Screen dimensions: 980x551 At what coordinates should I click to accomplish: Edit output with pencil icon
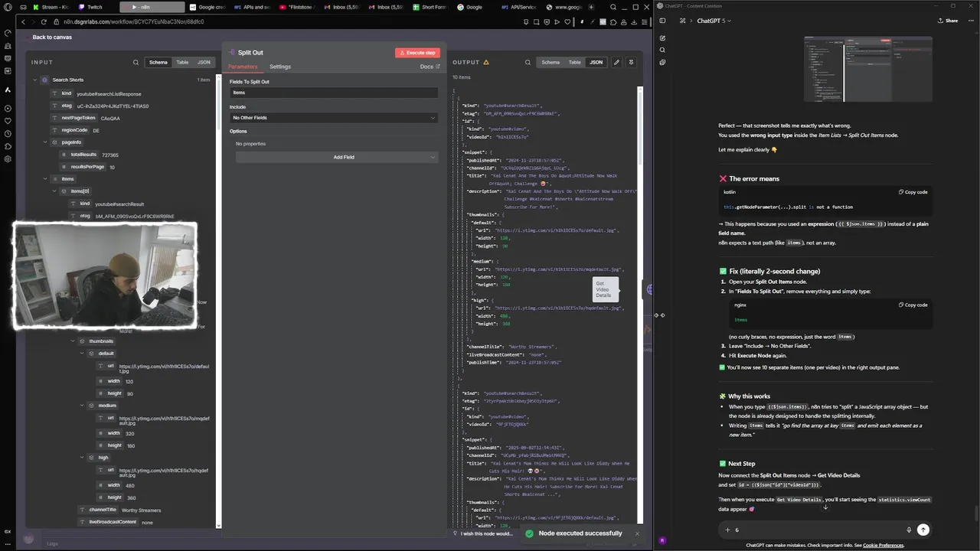(616, 62)
